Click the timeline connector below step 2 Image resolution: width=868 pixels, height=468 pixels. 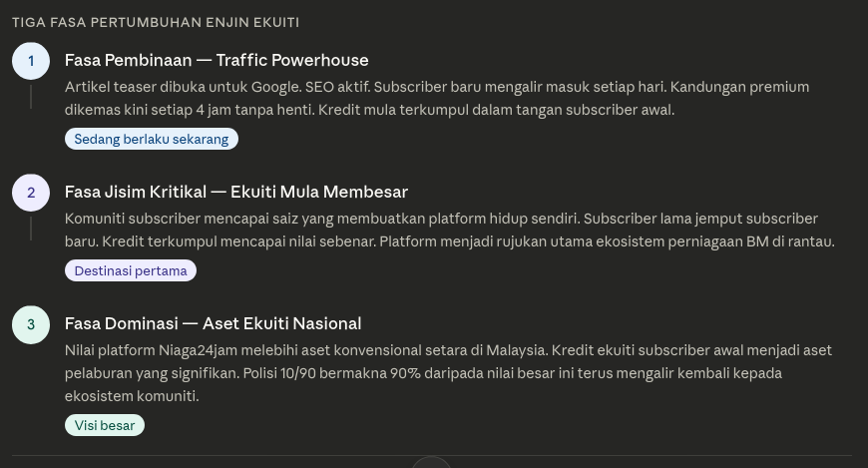point(31,229)
